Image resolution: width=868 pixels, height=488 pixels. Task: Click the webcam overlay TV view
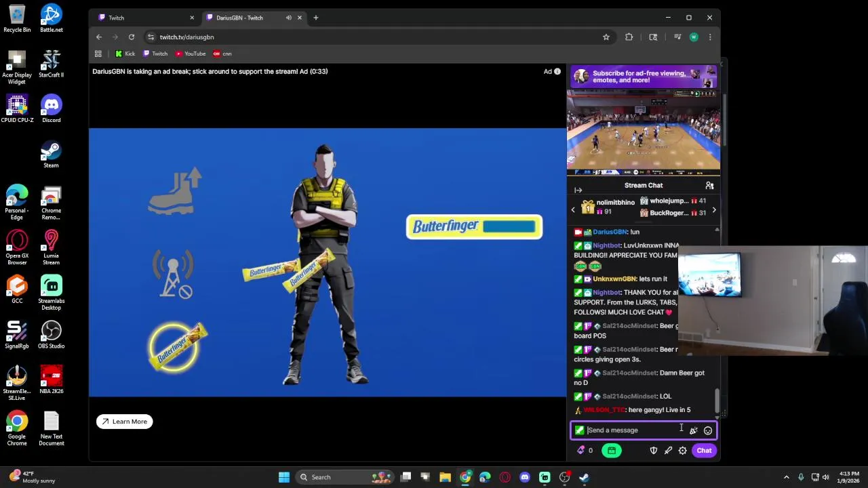coord(710,275)
